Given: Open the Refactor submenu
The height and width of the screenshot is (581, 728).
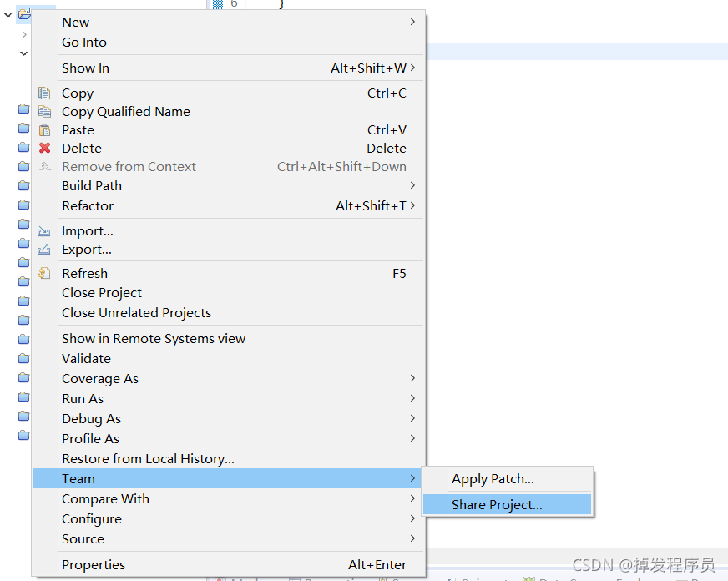Looking at the screenshot, I should pos(230,205).
